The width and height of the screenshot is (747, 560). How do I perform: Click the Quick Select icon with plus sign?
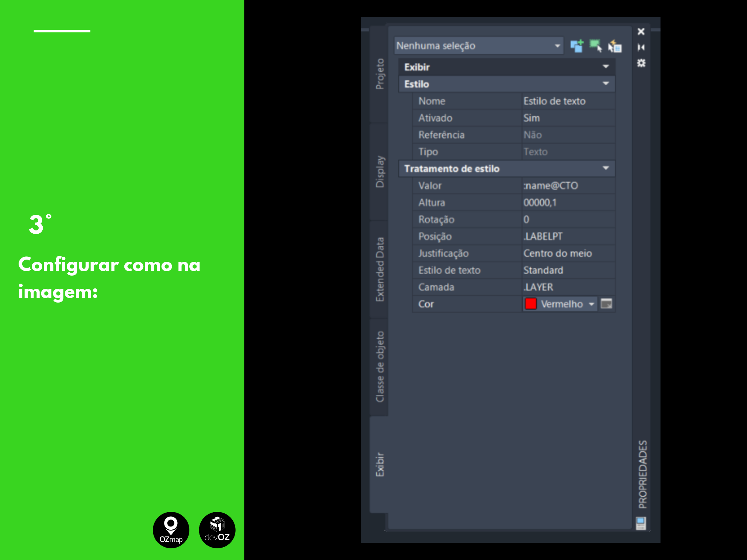click(577, 46)
